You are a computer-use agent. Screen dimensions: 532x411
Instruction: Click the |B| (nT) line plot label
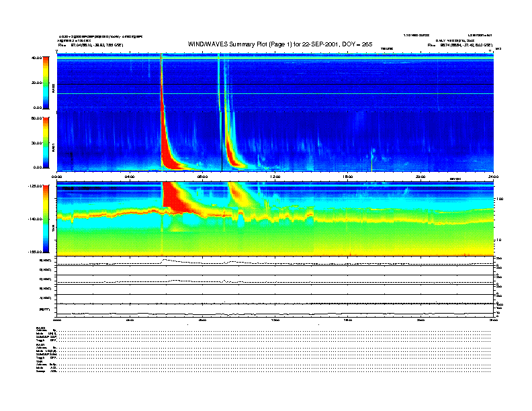45,310
